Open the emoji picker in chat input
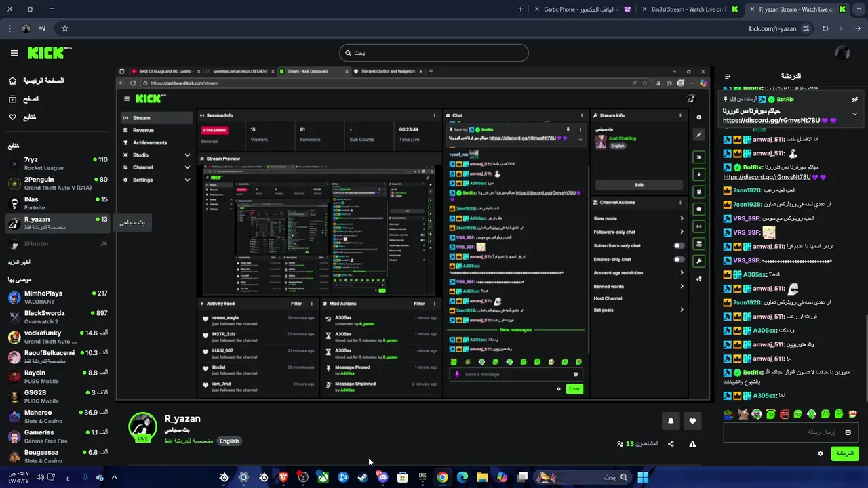868x488 pixels. [848, 432]
